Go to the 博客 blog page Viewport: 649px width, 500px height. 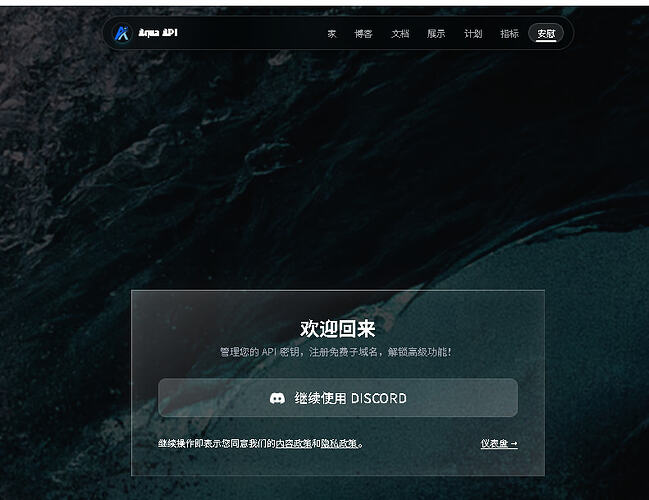click(x=363, y=34)
